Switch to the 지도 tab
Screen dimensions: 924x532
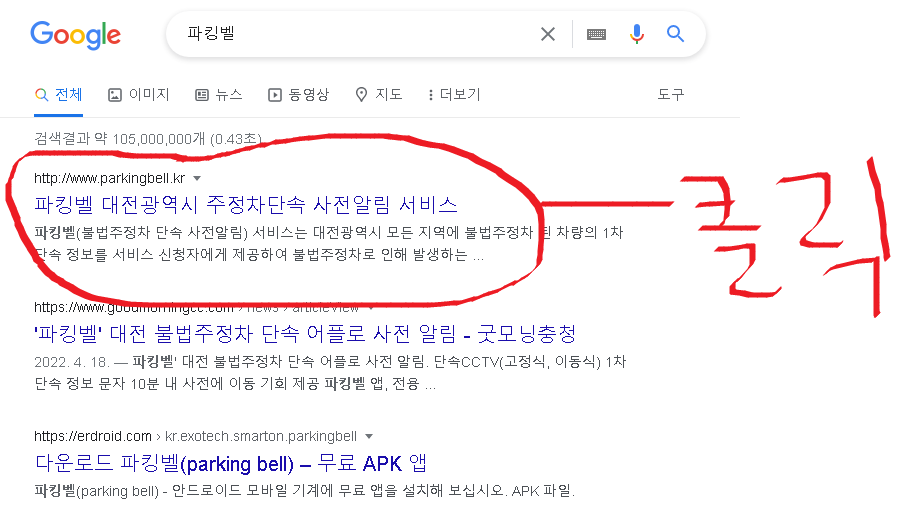tap(378, 94)
